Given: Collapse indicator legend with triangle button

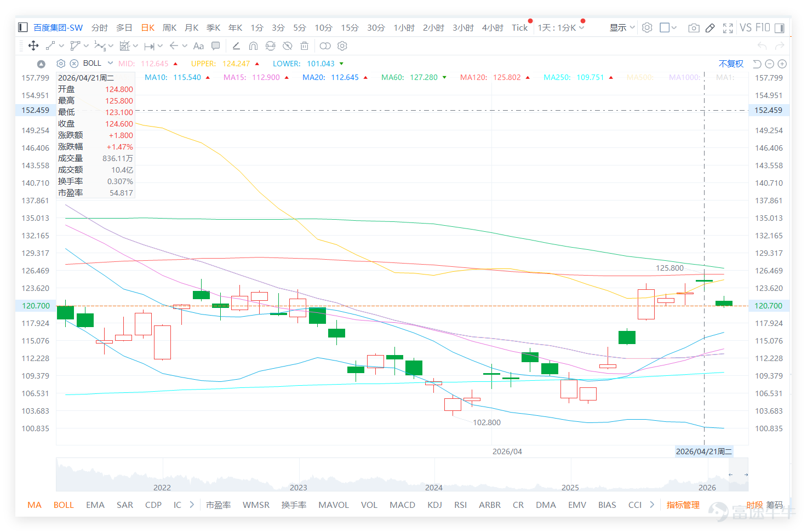Looking at the screenshot, I should tap(41, 64).
